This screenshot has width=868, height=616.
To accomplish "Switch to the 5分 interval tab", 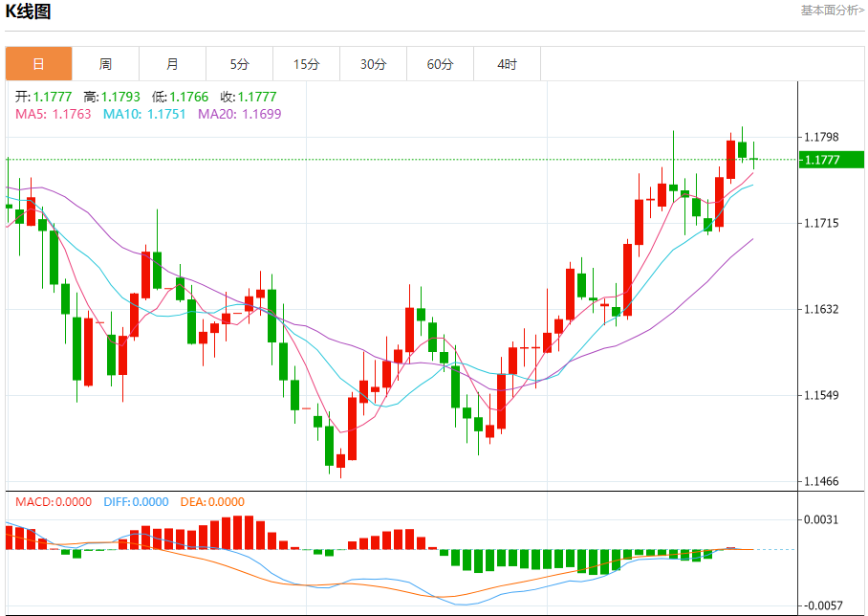I will 239,64.
